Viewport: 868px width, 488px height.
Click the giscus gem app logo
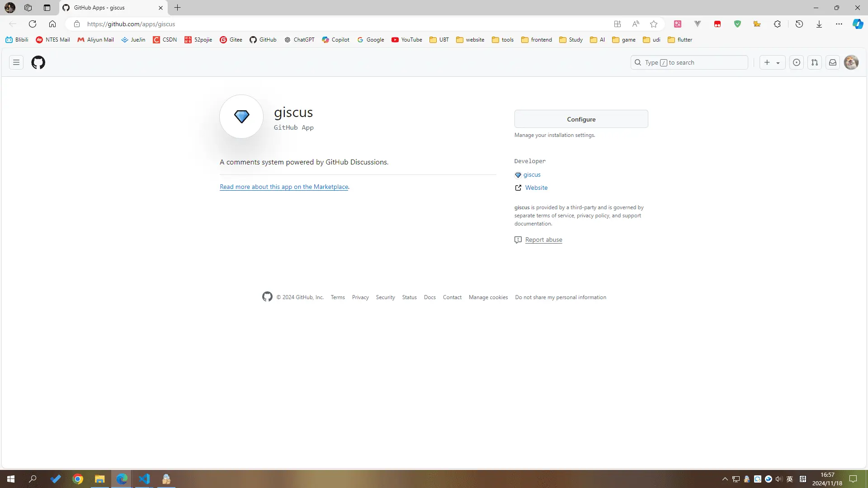241,117
